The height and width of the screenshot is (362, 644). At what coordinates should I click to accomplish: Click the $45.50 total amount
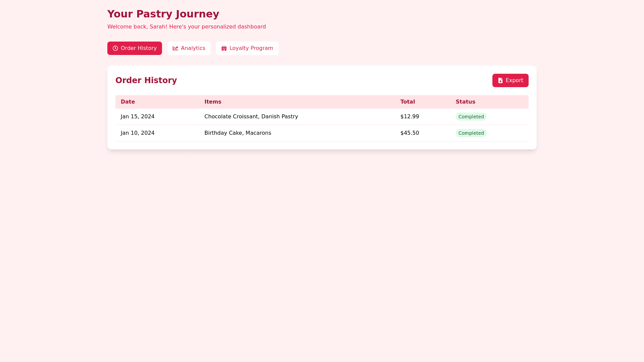[x=410, y=133]
